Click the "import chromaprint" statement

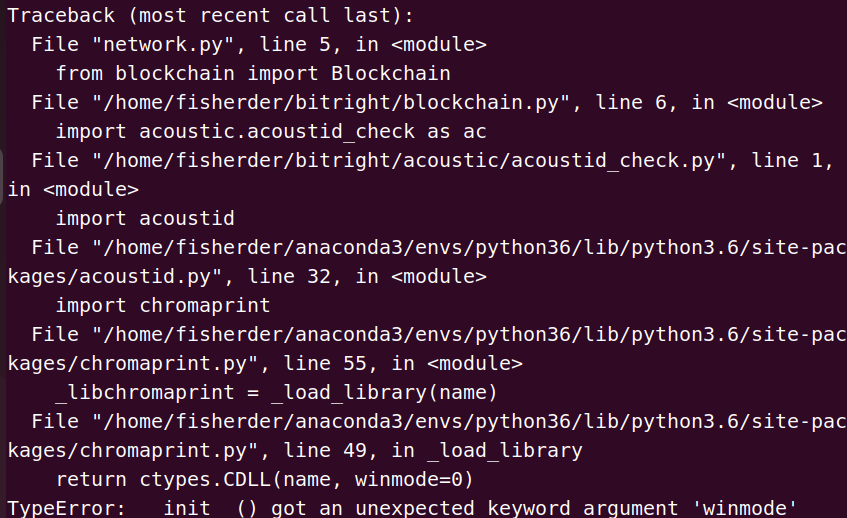(163, 306)
